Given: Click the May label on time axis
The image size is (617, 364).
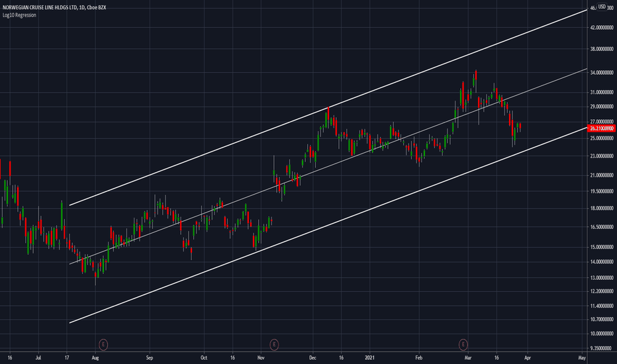Looking at the screenshot, I should pyautogui.click(x=582, y=358).
